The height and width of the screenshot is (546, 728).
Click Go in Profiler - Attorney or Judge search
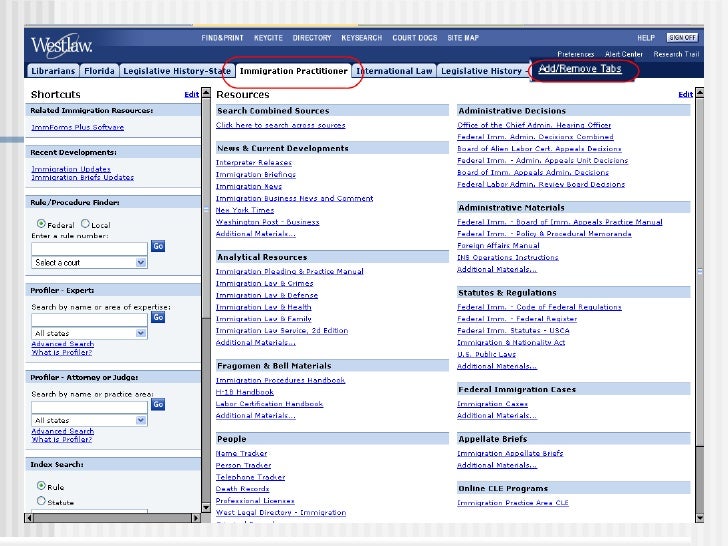(158, 404)
